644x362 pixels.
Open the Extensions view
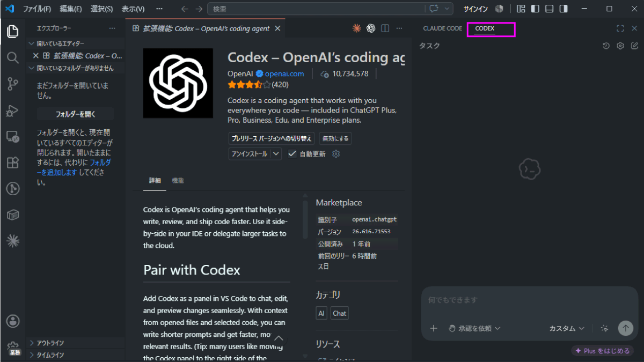(13, 163)
